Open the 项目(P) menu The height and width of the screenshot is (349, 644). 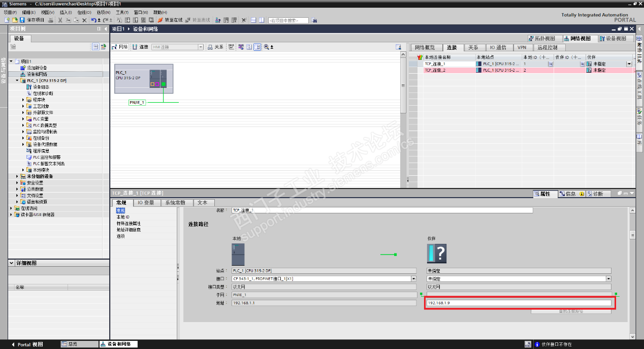tap(10, 12)
